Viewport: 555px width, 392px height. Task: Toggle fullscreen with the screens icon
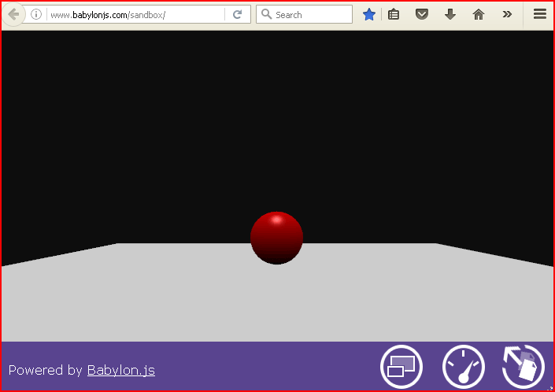pos(401,367)
